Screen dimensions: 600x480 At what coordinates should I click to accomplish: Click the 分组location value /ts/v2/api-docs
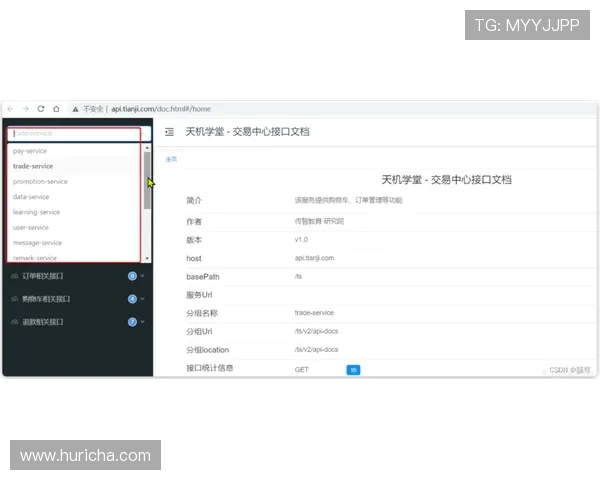(x=316, y=349)
